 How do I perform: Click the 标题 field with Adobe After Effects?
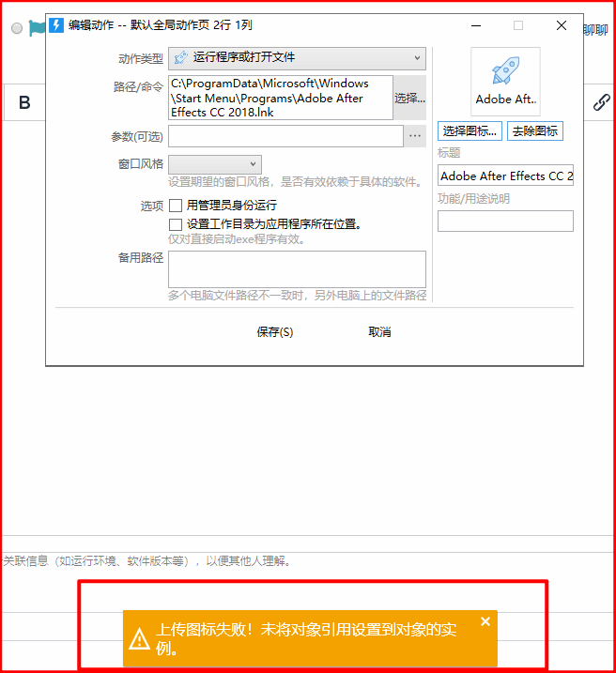coord(505,176)
